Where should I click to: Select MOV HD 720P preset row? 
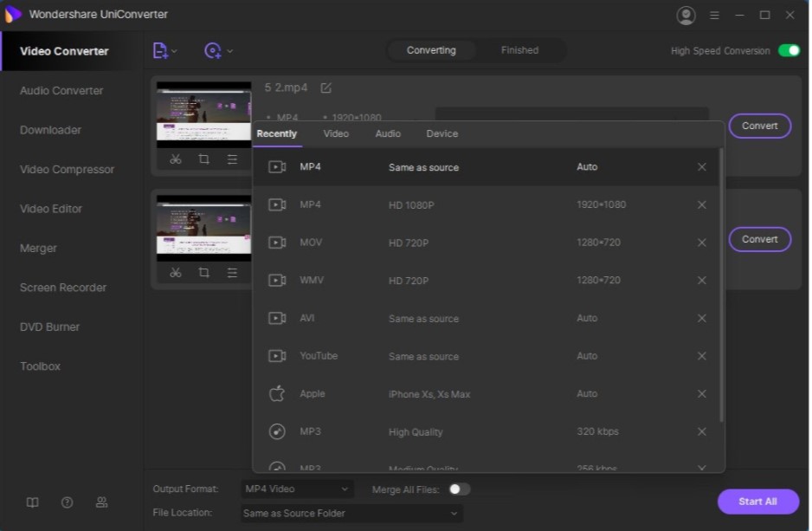pyautogui.click(x=486, y=243)
